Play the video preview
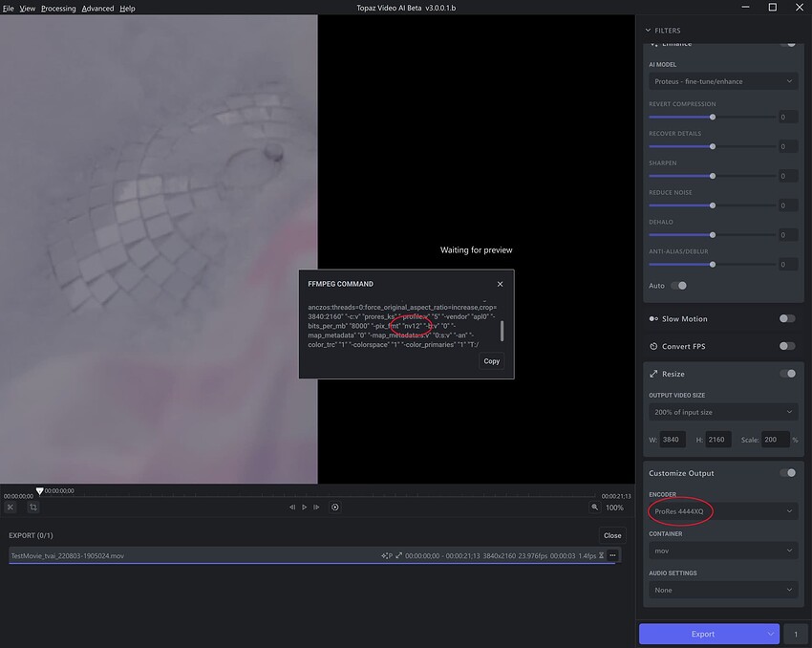This screenshot has width=812, height=648. click(305, 508)
